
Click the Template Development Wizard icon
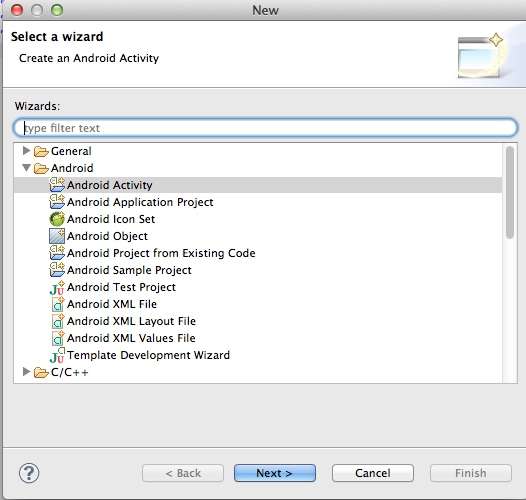[57, 355]
